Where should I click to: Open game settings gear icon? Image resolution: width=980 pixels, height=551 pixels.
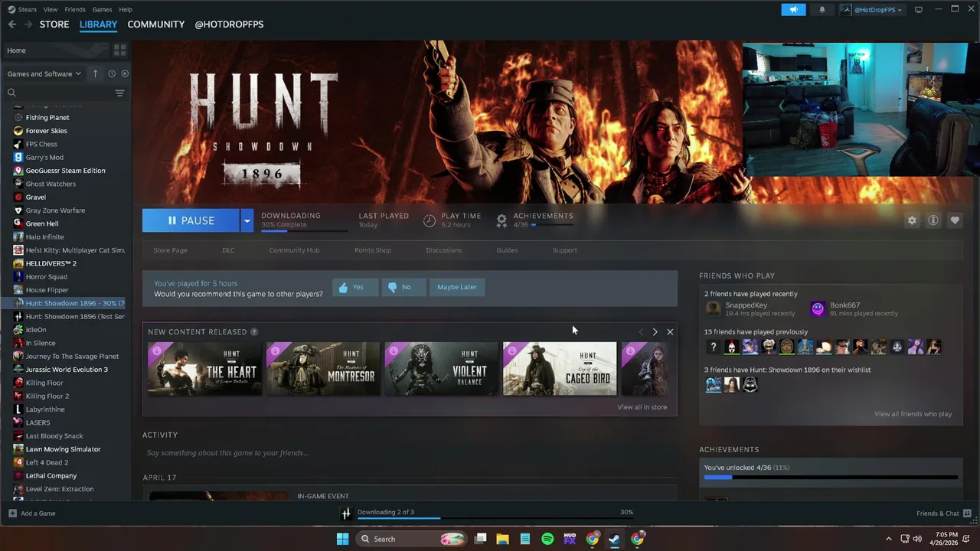pyautogui.click(x=912, y=220)
